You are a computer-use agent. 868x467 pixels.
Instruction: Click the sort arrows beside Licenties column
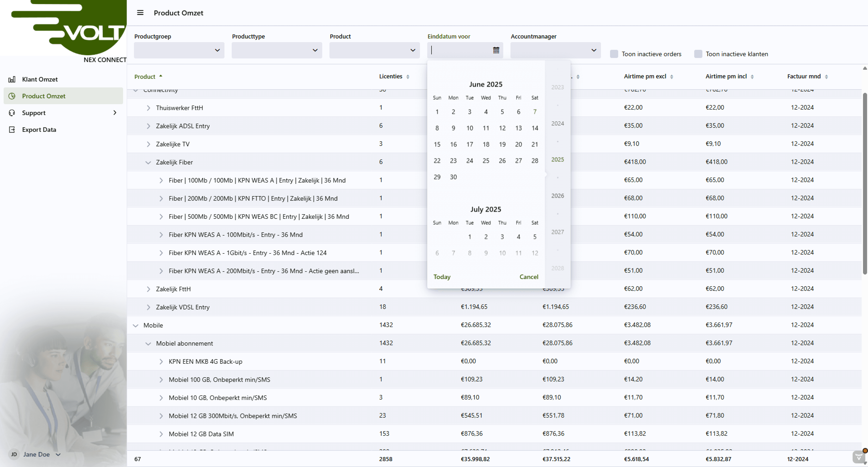click(408, 77)
